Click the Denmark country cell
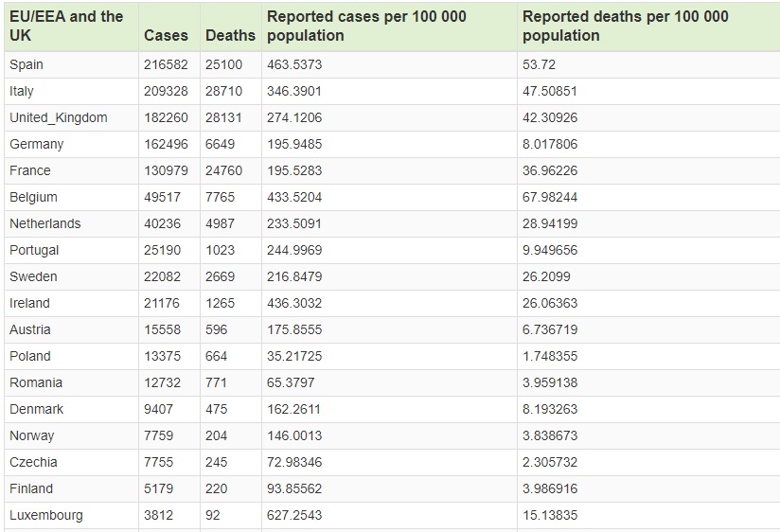Image resolution: width=780 pixels, height=532 pixels. [37, 409]
